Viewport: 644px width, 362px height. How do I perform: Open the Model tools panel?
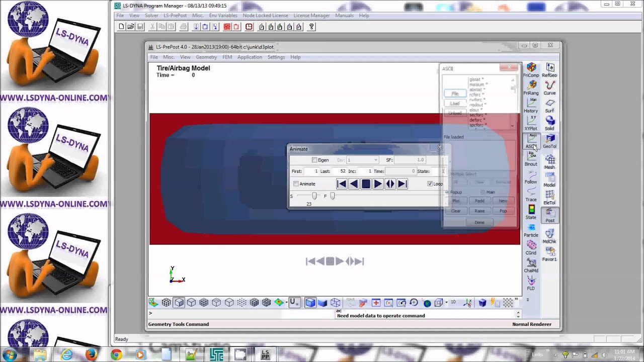point(549,179)
